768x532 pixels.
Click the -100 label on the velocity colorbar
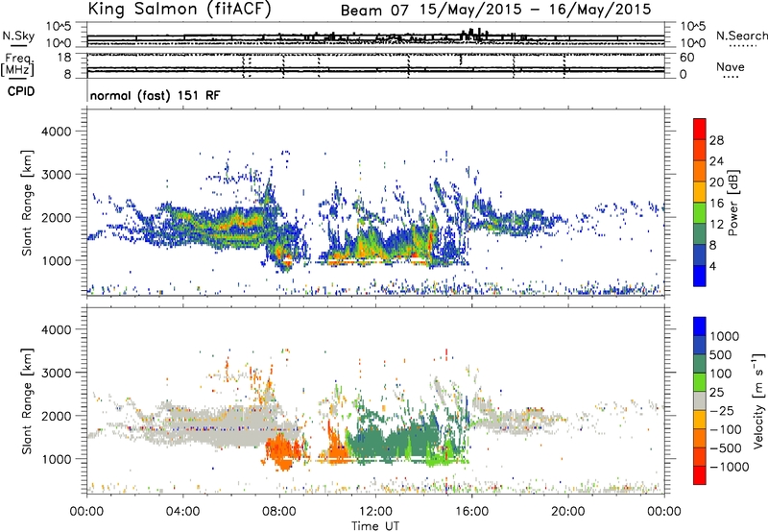[x=726, y=429]
